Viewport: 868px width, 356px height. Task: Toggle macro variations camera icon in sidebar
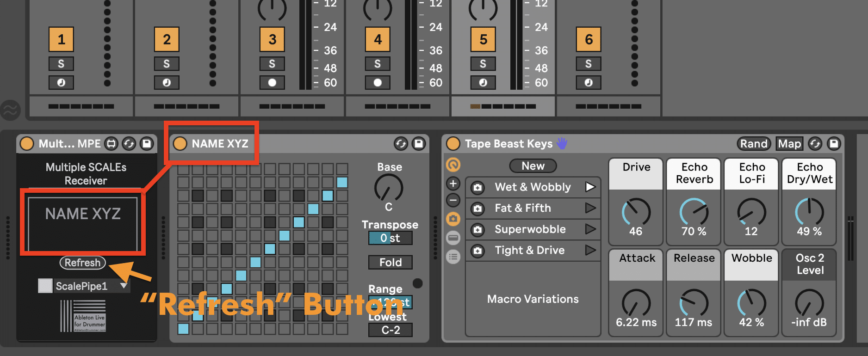click(x=453, y=219)
